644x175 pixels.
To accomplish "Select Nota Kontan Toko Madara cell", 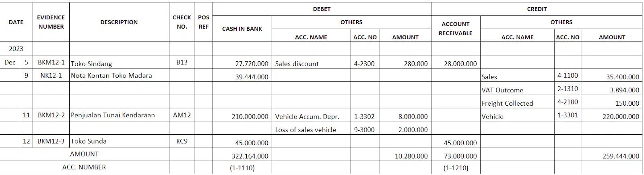I will click(119, 75).
